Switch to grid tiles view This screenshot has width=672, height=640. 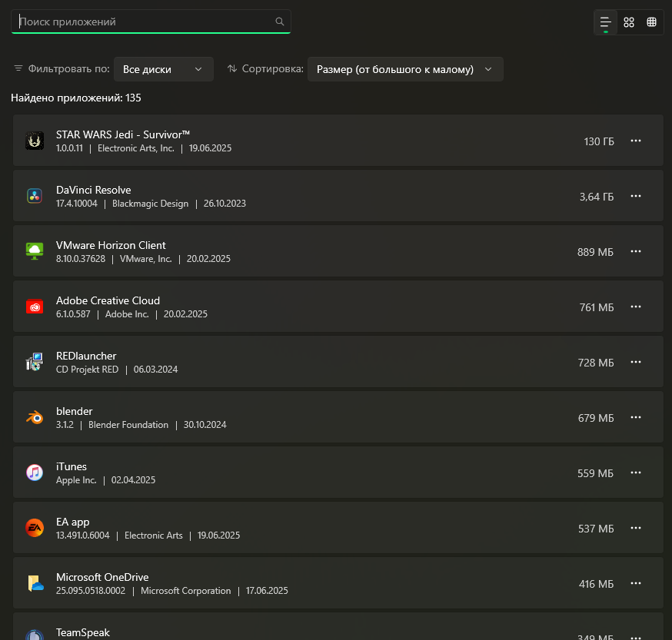[x=629, y=22]
